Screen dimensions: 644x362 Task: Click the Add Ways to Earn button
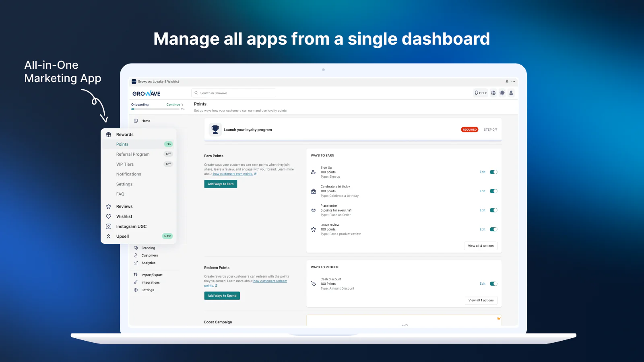pyautogui.click(x=221, y=184)
